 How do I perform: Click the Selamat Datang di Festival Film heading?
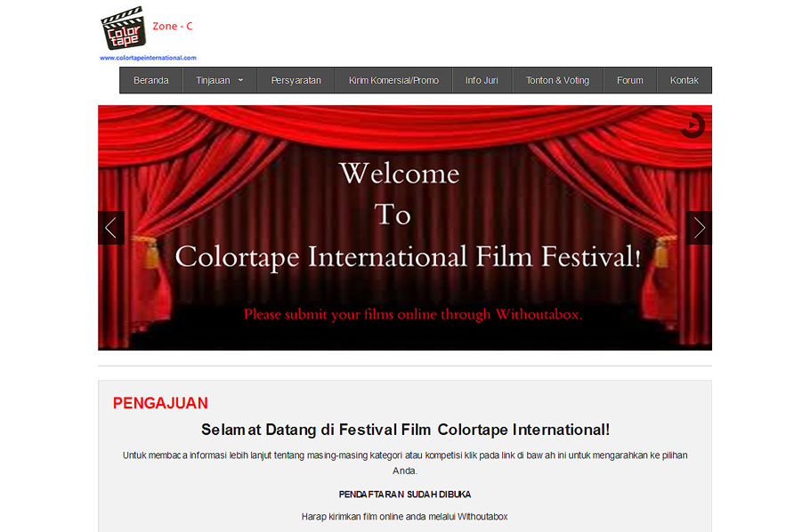click(x=405, y=430)
